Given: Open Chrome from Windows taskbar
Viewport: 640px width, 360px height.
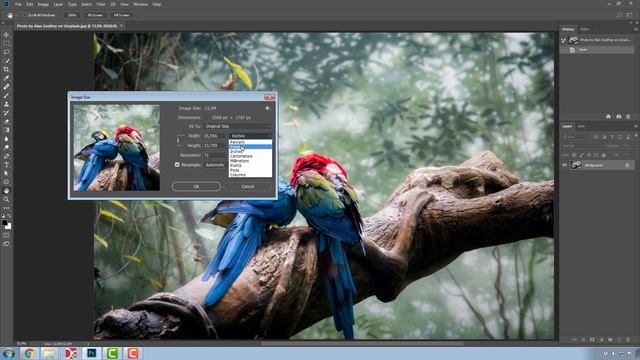Looking at the screenshot, I should pyautogui.click(x=29, y=353).
